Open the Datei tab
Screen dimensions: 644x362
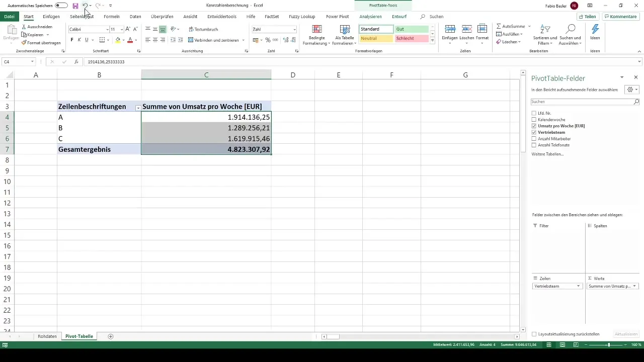point(9,17)
